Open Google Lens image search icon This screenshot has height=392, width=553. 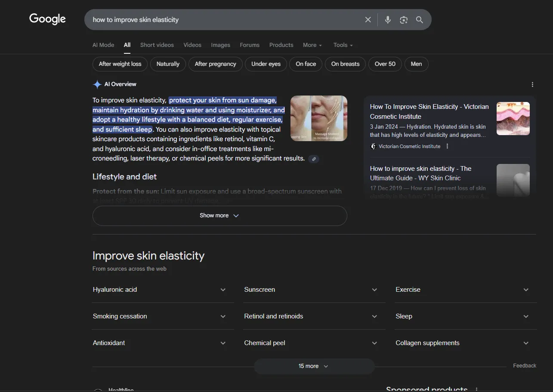404,20
